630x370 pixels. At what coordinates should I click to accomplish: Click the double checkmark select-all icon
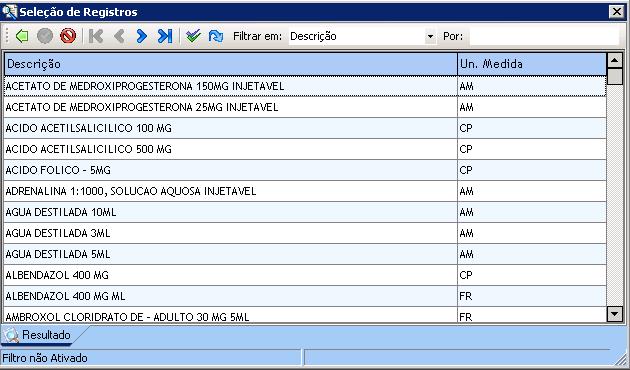point(193,36)
